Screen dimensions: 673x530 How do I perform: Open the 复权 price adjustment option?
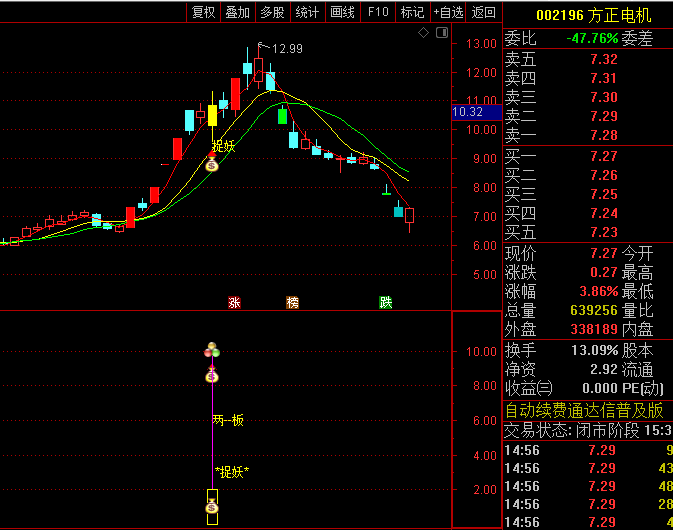tap(203, 12)
